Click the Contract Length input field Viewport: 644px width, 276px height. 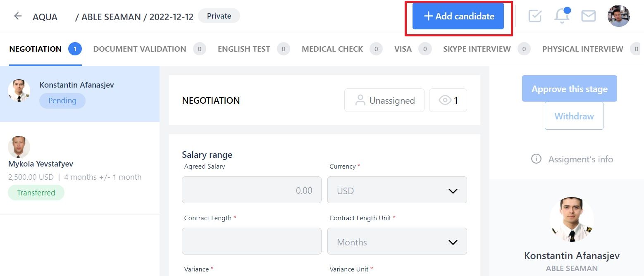pyautogui.click(x=252, y=241)
